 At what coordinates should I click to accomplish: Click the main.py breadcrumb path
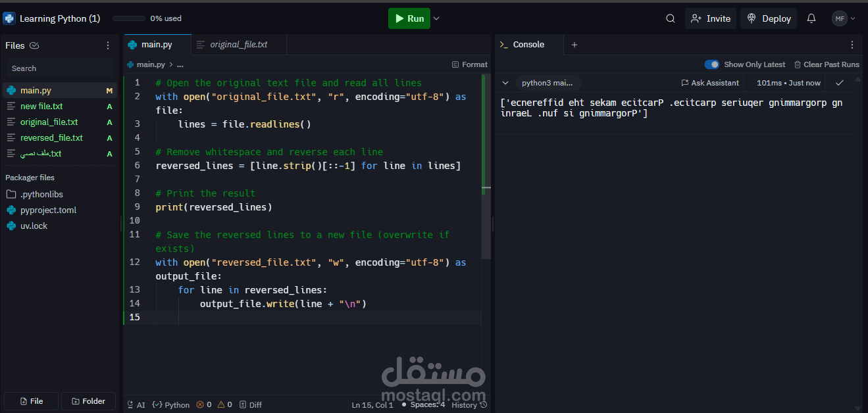pos(147,64)
